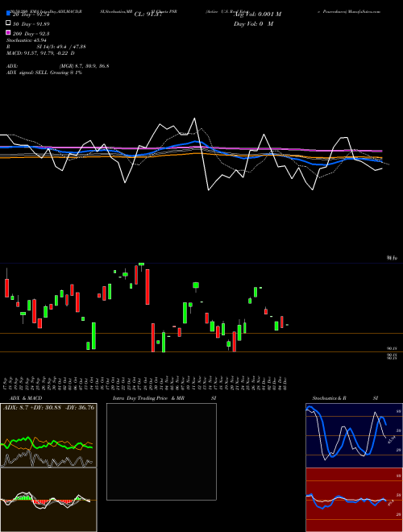
Task: Click the empty Intra Day Trading Price box
Action: tap(161, 451)
